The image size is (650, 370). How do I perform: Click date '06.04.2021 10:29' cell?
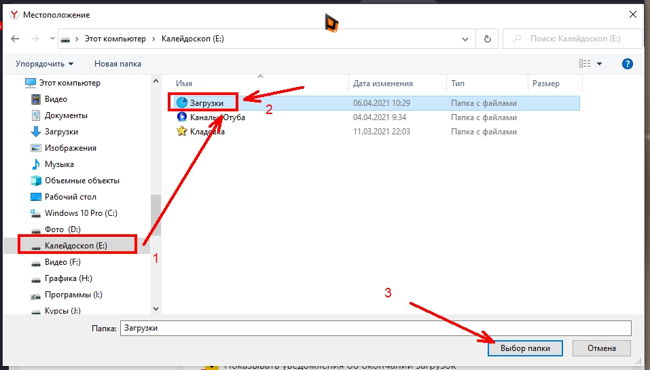381,103
